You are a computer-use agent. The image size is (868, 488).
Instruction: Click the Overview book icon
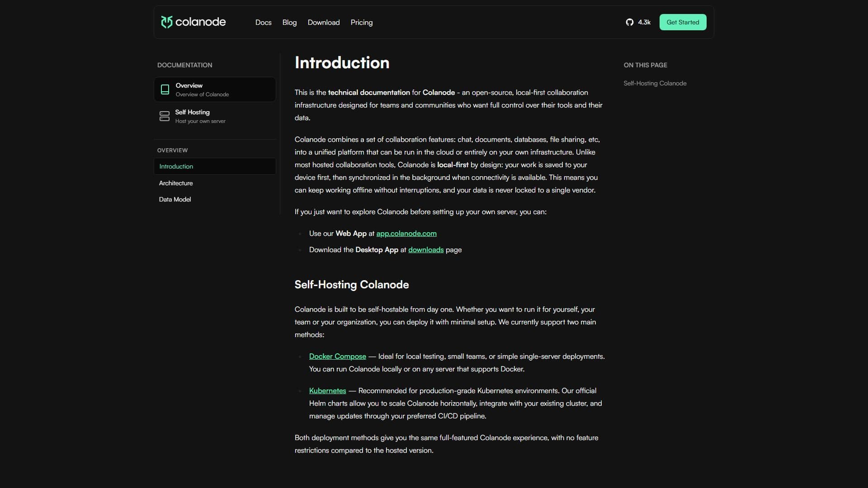(165, 90)
